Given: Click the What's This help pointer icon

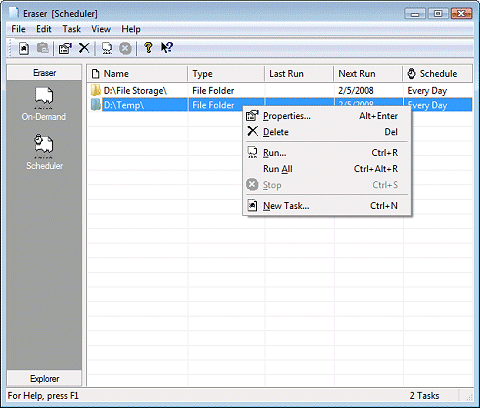Looking at the screenshot, I should pos(167,48).
